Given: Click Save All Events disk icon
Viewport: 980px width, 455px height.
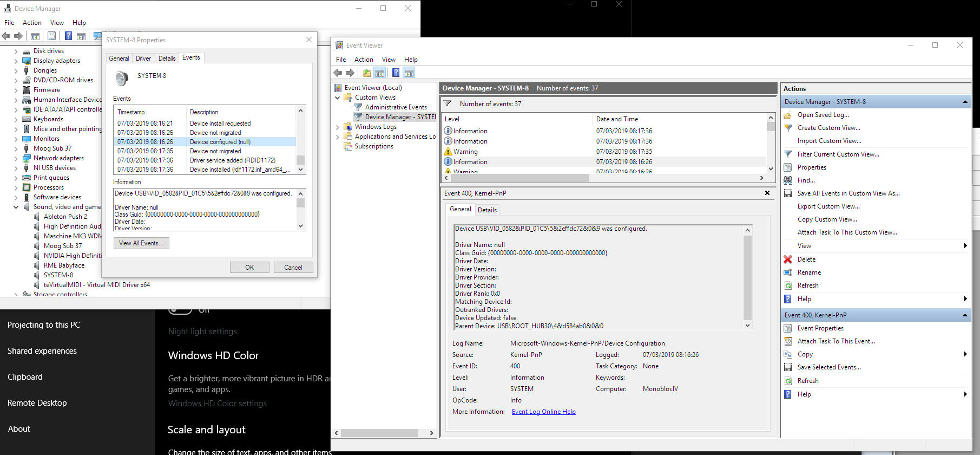Looking at the screenshot, I should click(x=788, y=193).
